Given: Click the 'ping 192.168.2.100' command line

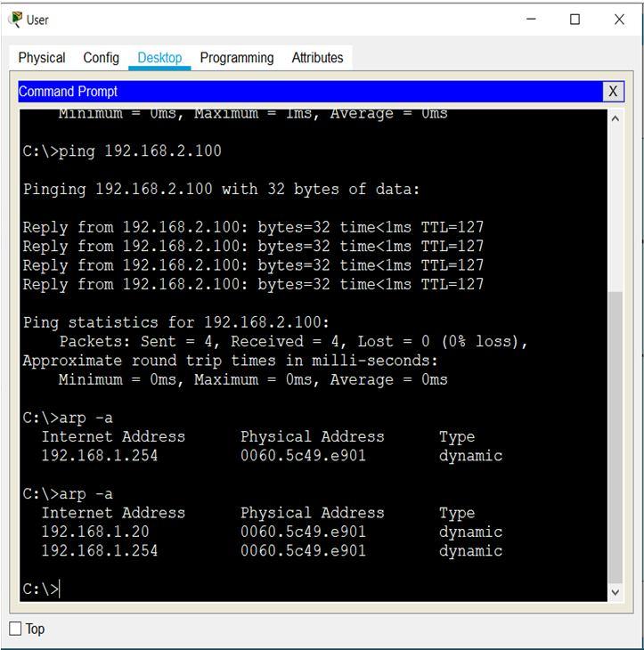Looking at the screenshot, I should pos(122,150).
